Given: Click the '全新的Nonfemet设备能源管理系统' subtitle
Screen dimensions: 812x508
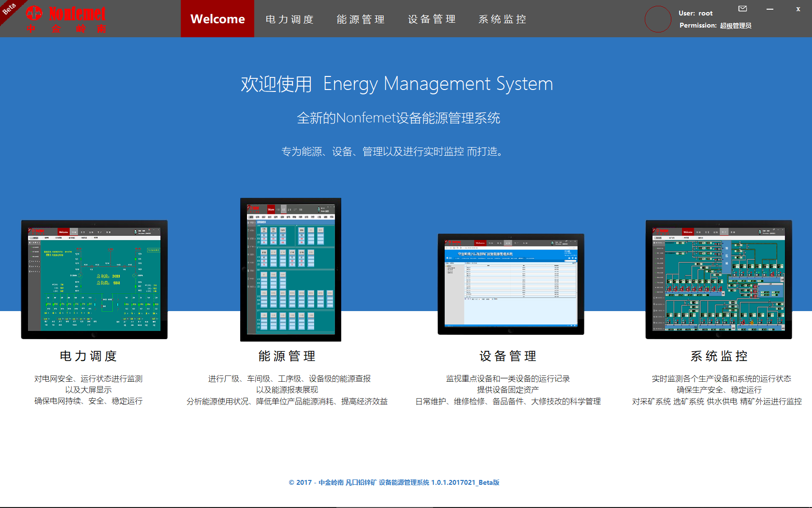Looking at the screenshot, I should point(398,118).
